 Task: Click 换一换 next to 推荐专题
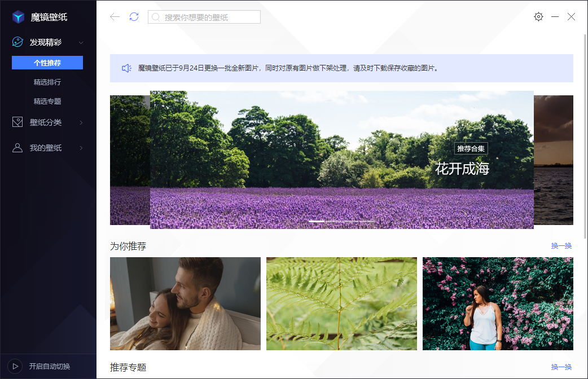[561, 367]
